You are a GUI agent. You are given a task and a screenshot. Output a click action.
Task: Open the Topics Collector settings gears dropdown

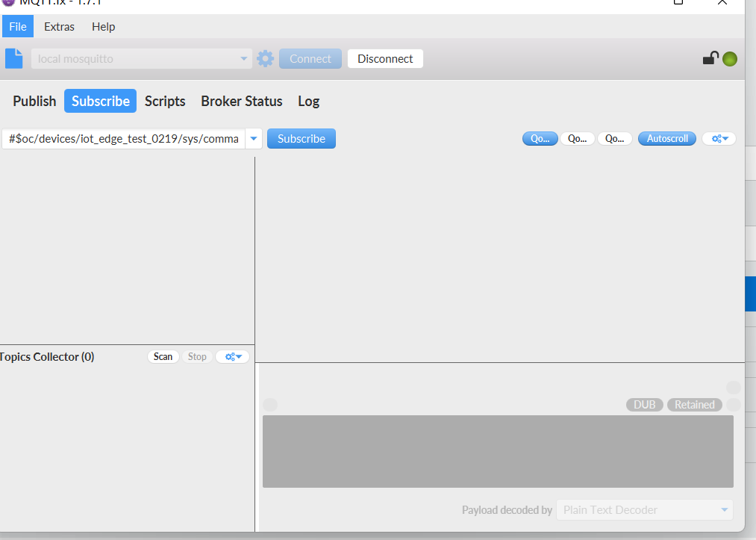(x=233, y=356)
